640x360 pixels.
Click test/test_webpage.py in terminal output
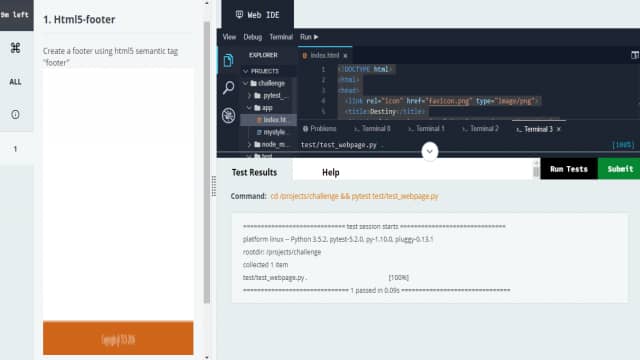pyautogui.click(x=338, y=145)
